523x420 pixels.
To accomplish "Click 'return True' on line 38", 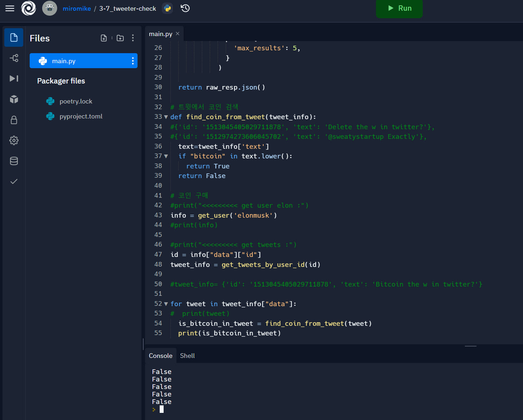I will coord(208,166).
